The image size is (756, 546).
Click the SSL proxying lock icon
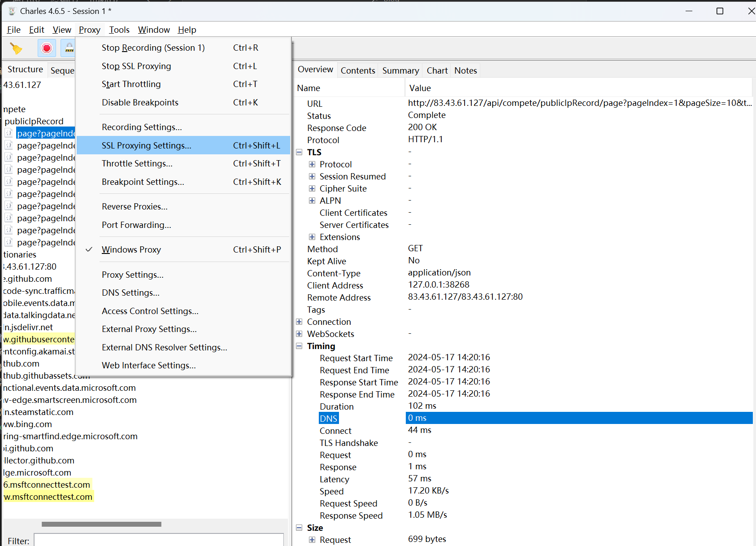(69, 48)
